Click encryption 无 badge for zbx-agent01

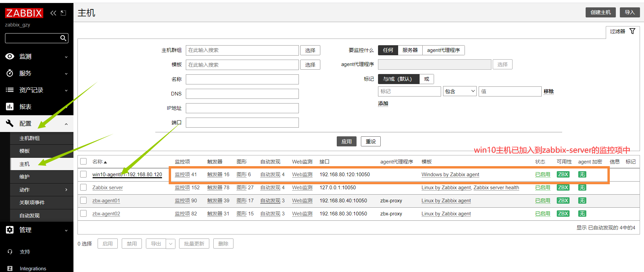tap(582, 200)
